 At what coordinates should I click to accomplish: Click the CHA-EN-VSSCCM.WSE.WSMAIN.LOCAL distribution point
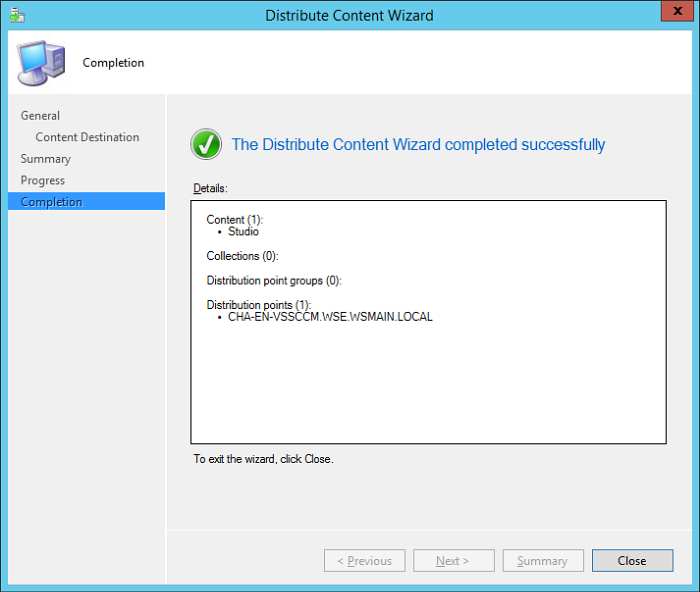330,317
